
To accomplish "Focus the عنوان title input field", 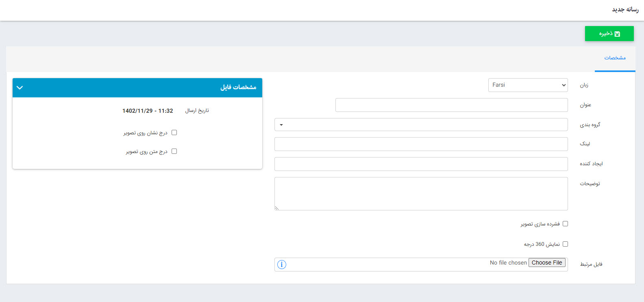I will coord(451,105).
